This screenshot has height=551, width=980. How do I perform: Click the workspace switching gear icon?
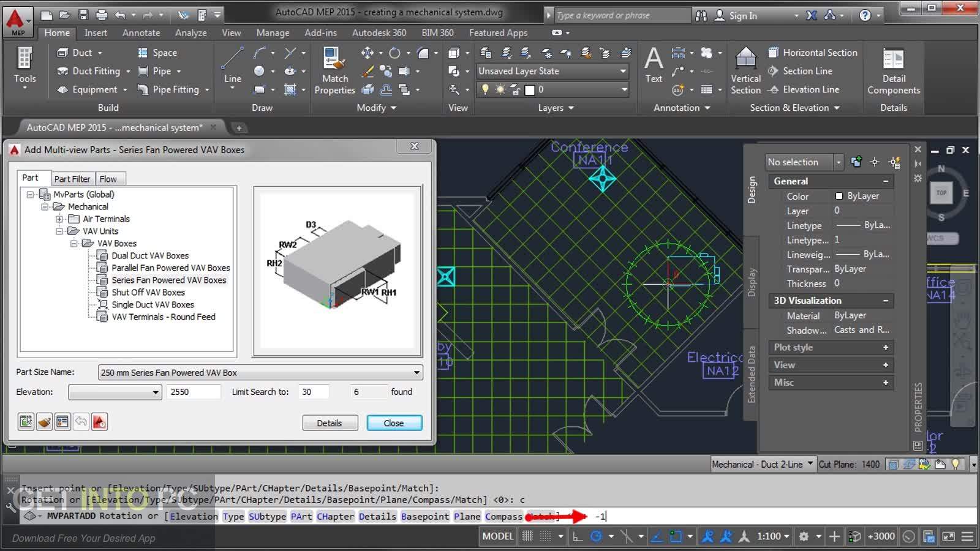coord(804,536)
